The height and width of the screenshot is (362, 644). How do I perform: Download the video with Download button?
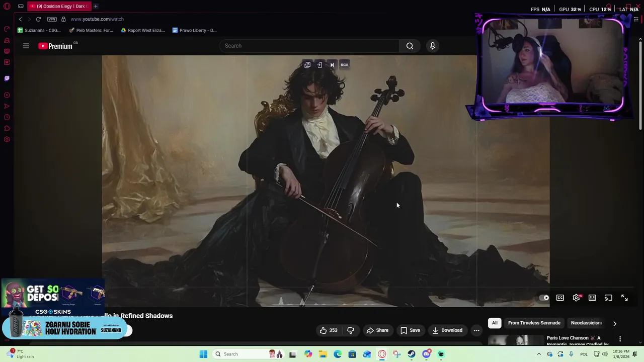(x=447, y=330)
